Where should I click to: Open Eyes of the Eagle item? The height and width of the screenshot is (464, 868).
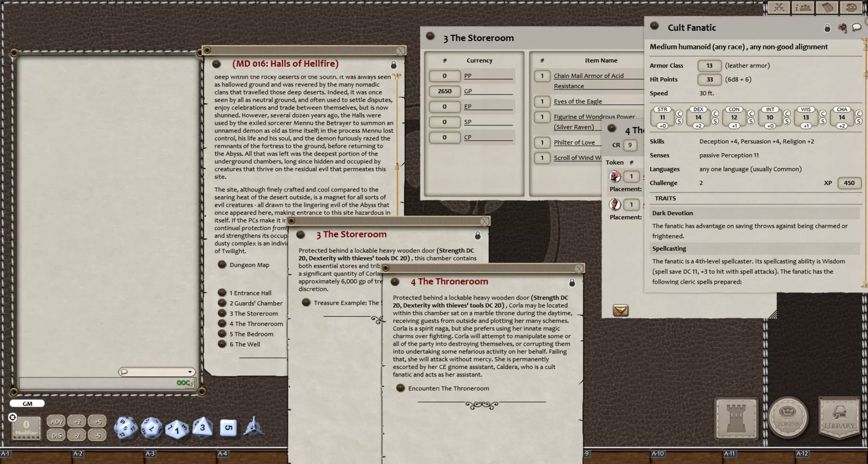(x=578, y=102)
